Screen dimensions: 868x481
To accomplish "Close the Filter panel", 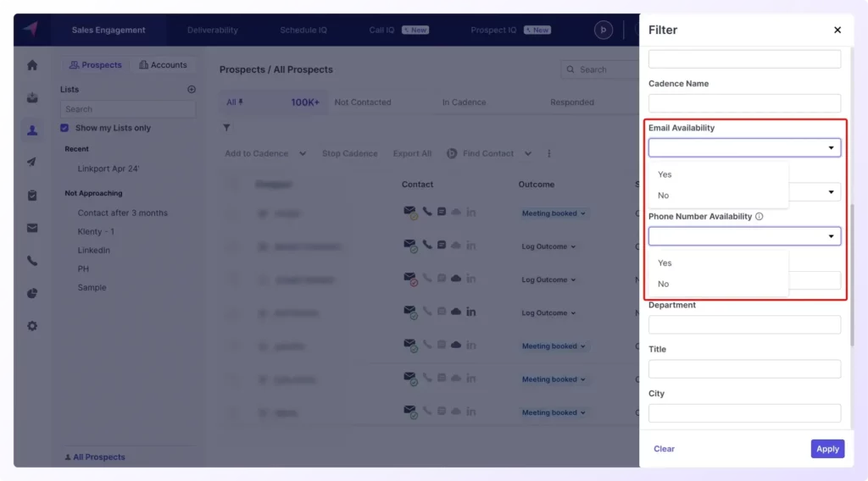I will click(x=837, y=30).
